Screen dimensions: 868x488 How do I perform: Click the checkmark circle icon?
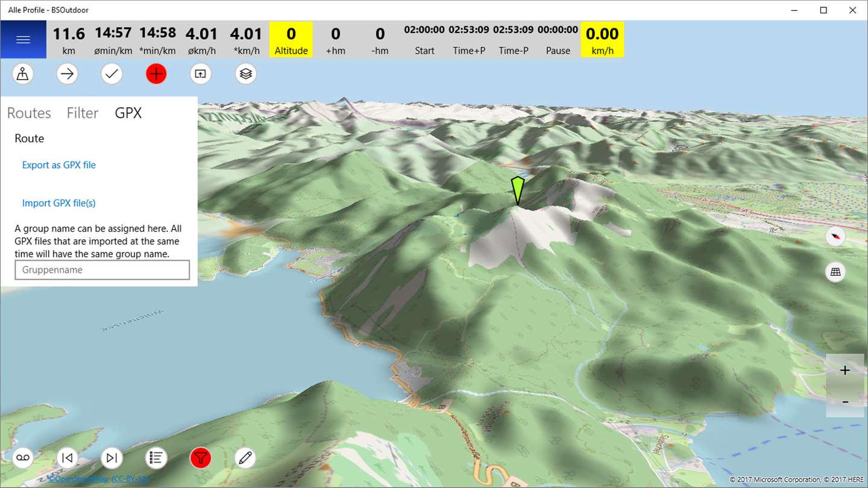click(112, 74)
